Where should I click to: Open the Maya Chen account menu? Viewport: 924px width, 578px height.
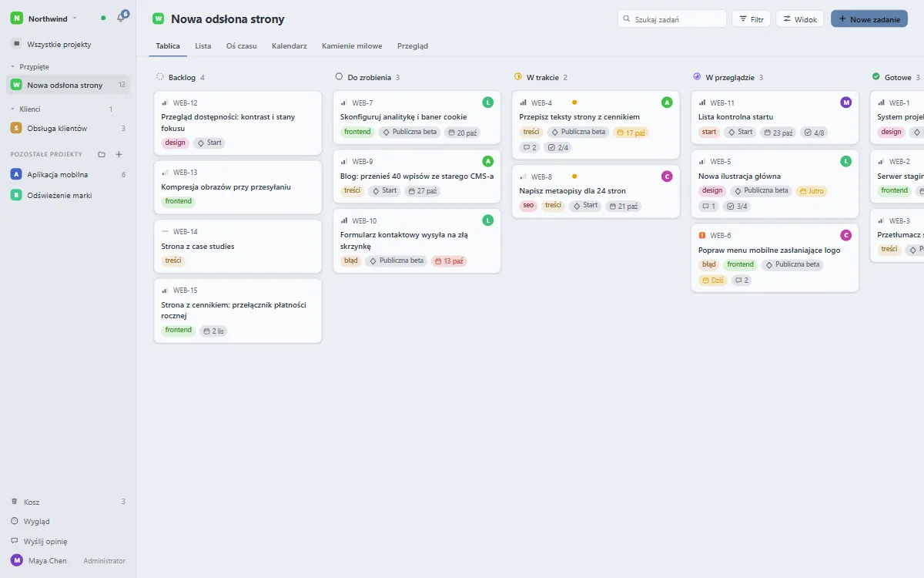point(69,561)
